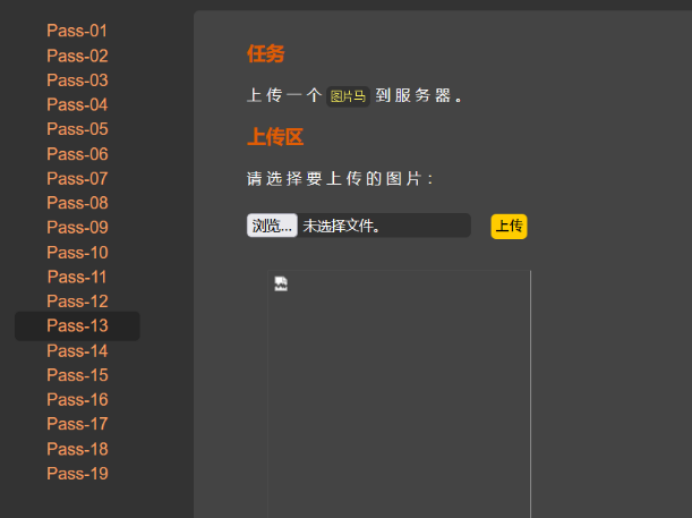
Task: Select Pass-04 from the list
Action: (77, 105)
